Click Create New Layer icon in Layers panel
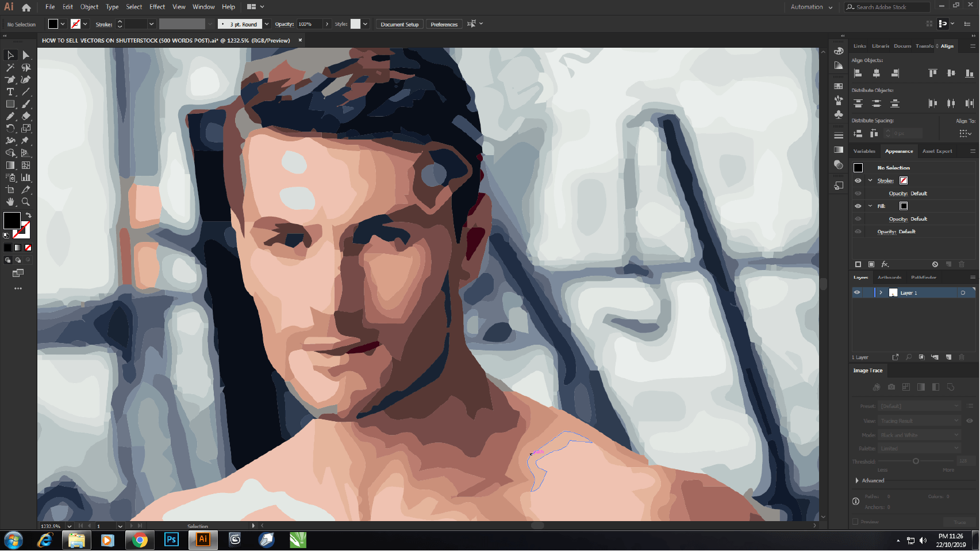 click(948, 357)
